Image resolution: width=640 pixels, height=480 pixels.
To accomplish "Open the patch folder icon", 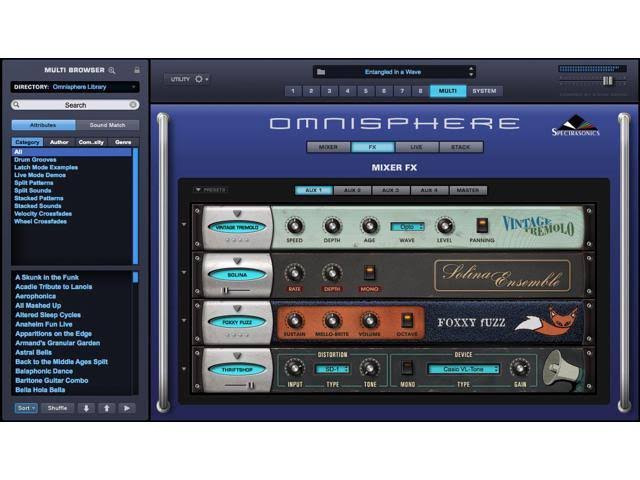I will pyautogui.click(x=321, y=72).
